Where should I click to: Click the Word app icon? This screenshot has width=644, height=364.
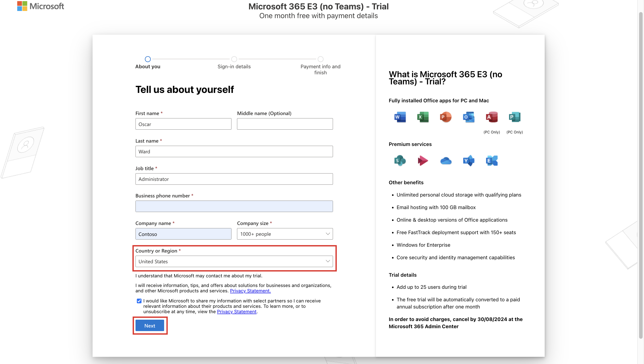(400, 117)
